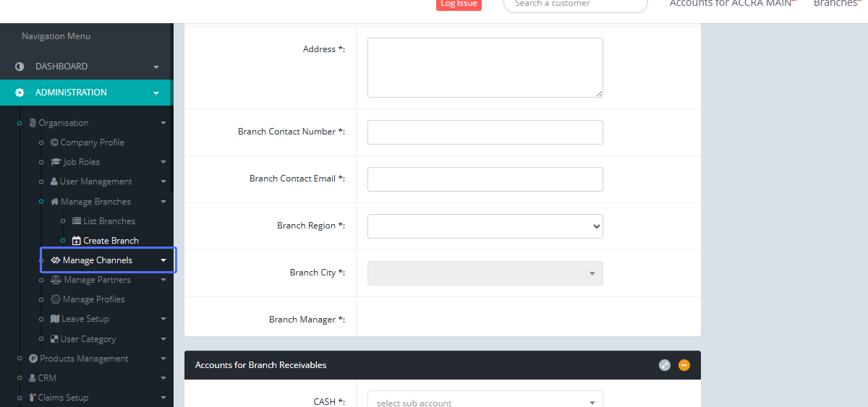The height and width of the screenshot is (407, 868).
Task: Open Manage Profiles link
Action: coord(93,299)
